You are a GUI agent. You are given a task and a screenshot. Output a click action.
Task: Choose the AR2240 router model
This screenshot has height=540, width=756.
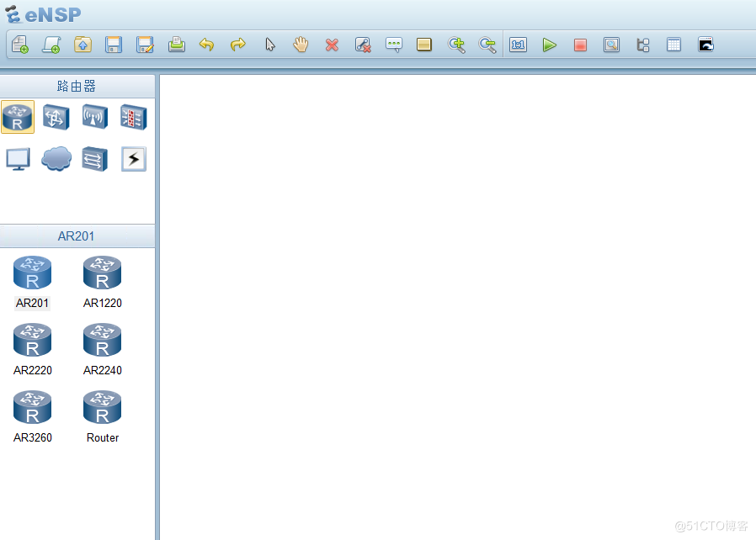(x=102, y=350)
